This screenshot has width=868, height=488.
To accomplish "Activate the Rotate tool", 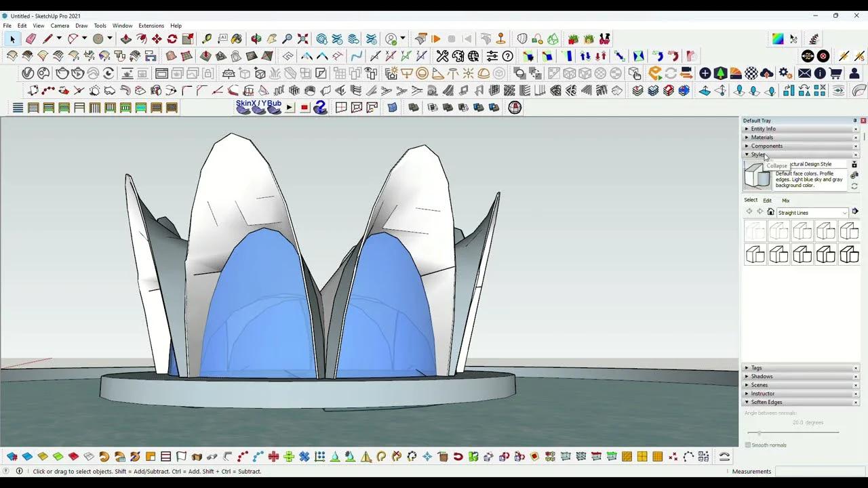I will [172, 39].
